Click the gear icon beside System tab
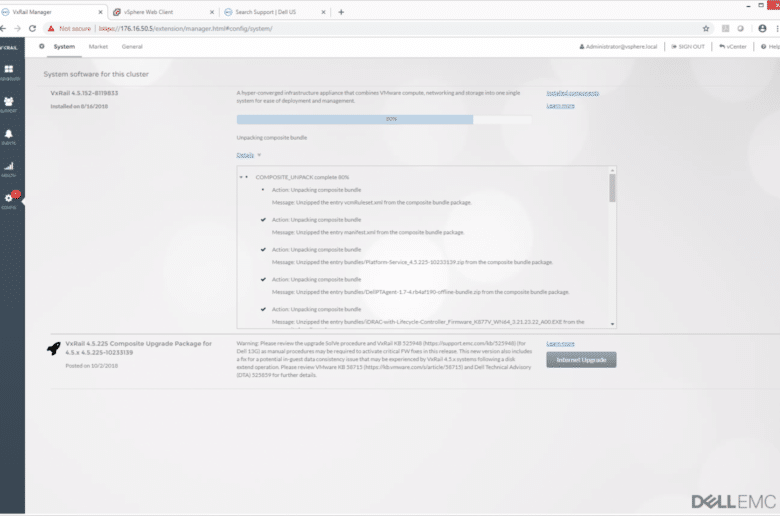 (42, 46)
